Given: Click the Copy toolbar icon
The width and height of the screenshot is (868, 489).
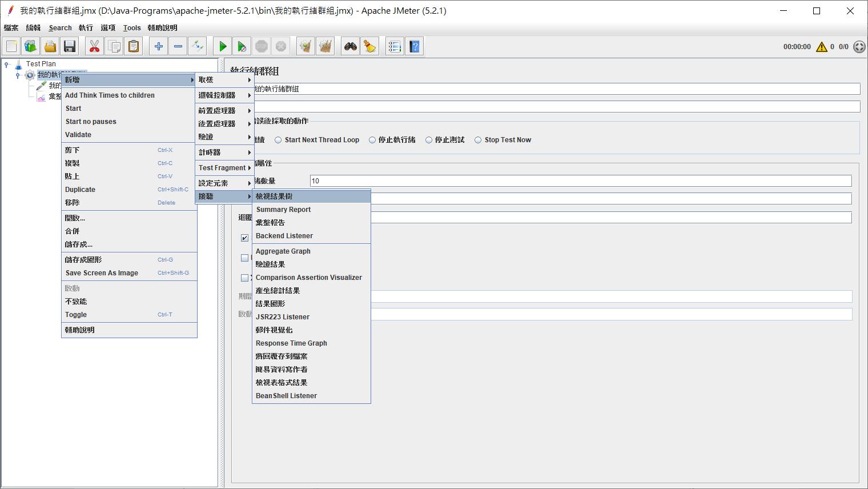Looking at the screenshot, I should pos(114,46).
